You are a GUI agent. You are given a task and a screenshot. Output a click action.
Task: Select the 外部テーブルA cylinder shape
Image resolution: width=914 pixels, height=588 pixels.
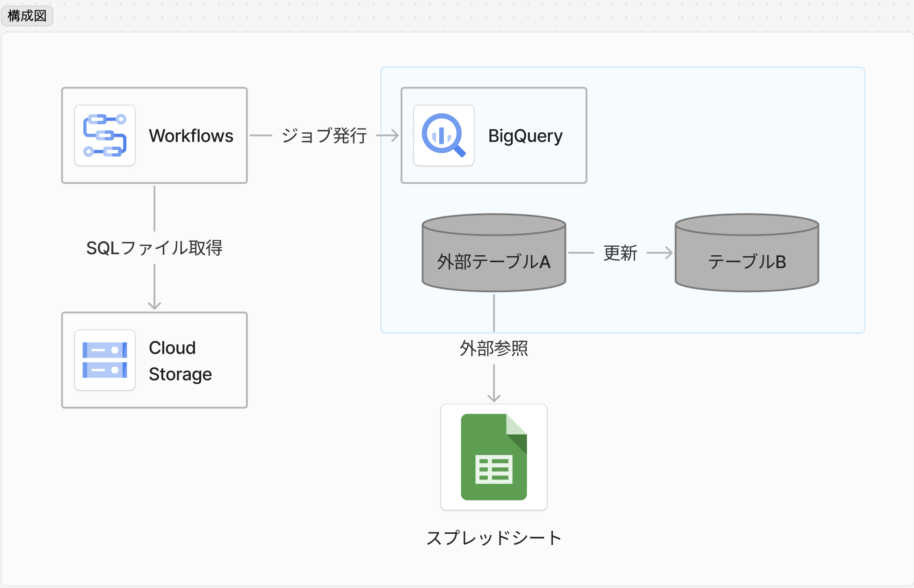(x=493, y=262)
